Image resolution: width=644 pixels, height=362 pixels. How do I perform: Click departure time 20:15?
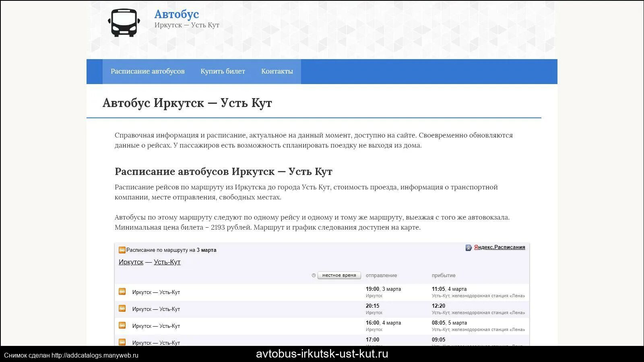point(372,306)
